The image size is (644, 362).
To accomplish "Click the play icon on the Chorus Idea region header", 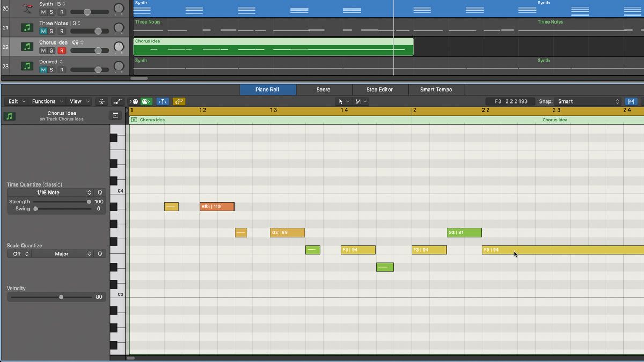I will pos(134,120).
